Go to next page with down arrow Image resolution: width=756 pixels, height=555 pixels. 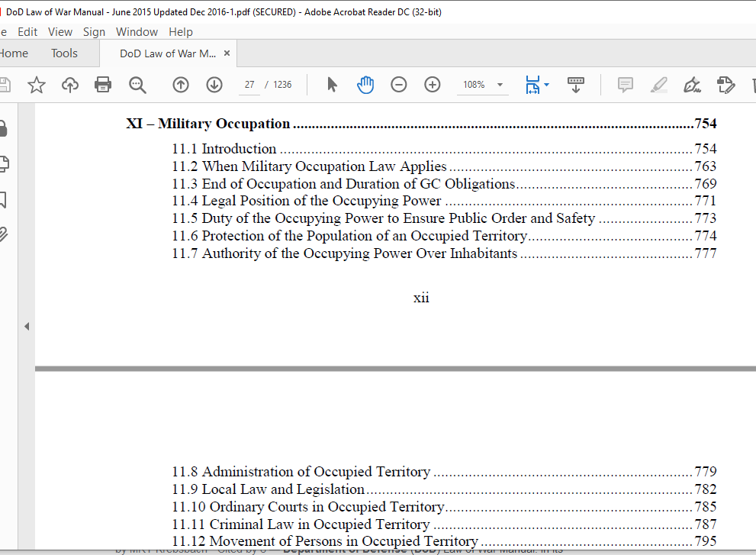(214, 85)
